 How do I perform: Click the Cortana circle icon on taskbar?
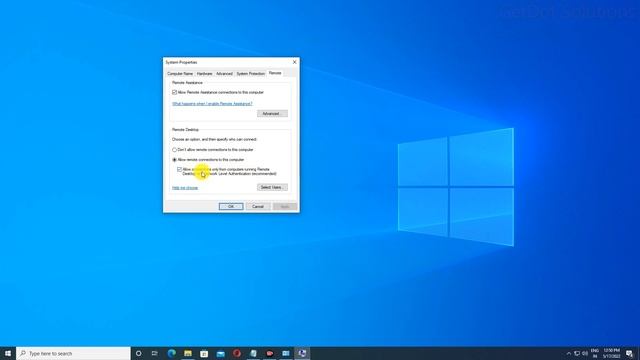coord(138,353)
